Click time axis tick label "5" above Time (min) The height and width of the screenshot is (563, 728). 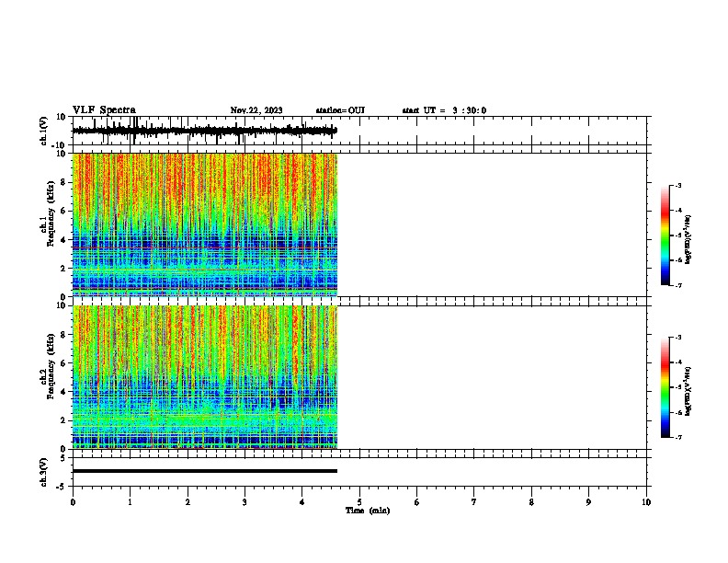pos(359,502)
